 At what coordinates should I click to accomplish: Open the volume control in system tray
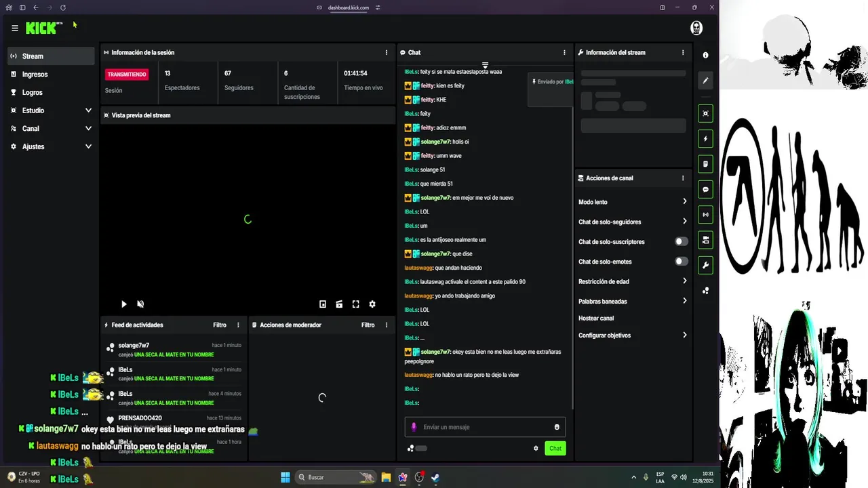point(684,477)
